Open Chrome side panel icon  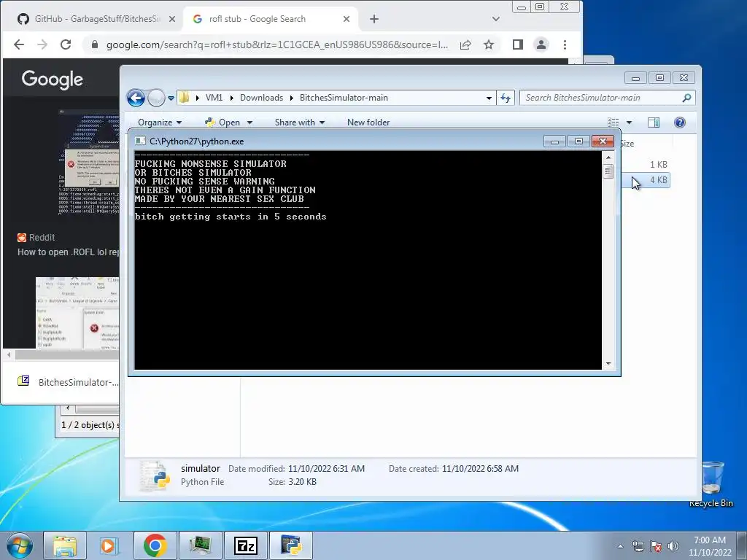(x=518, y=44)
